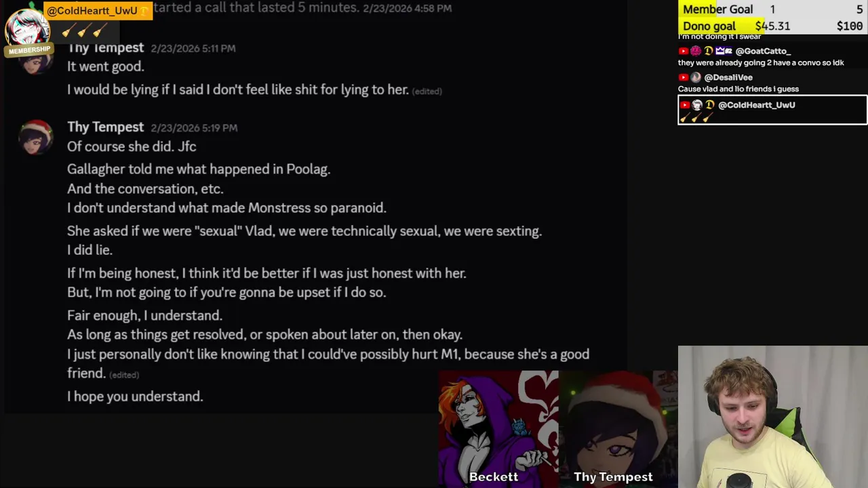This screenshot has height=488, width=868.
Task: Click the gold D badge beside @ColdHeartt_UwU in chat
Action: click(x=709, y=105)
